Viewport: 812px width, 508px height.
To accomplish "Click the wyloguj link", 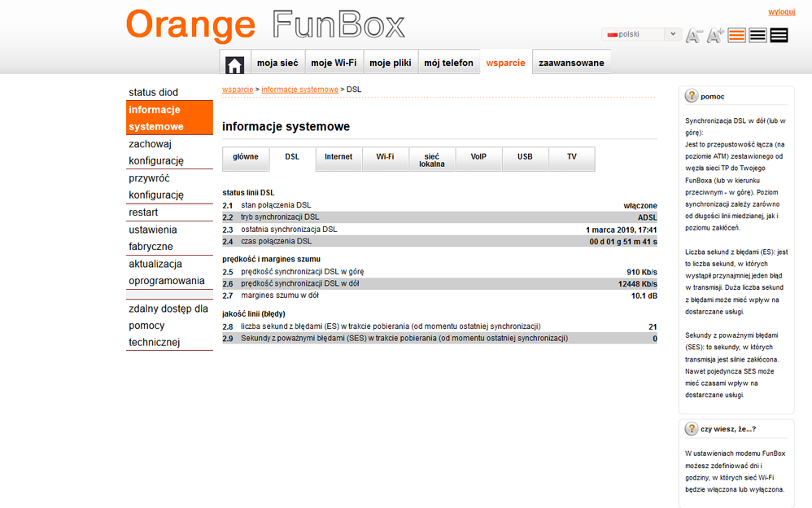I will point(781,12).
